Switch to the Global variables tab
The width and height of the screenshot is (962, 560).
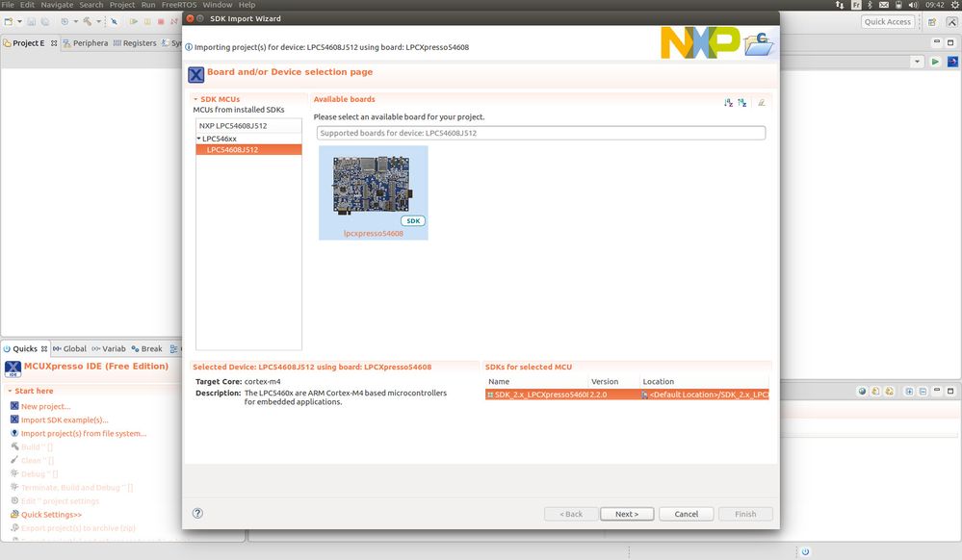pos(69,348)
